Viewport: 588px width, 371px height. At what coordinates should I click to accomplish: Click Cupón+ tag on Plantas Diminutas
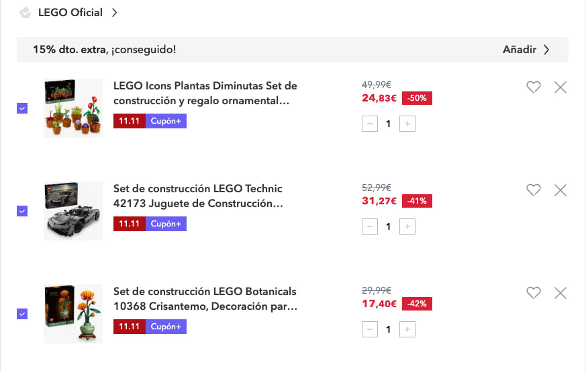pos(166,121)
